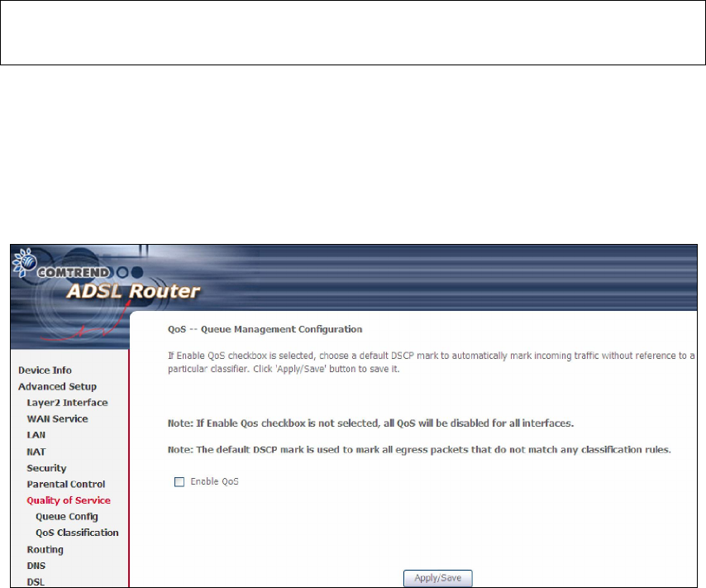Click the Apply/Save button
Screen dimensions: 706x588
pyautogui.click(x=437, y=578)
